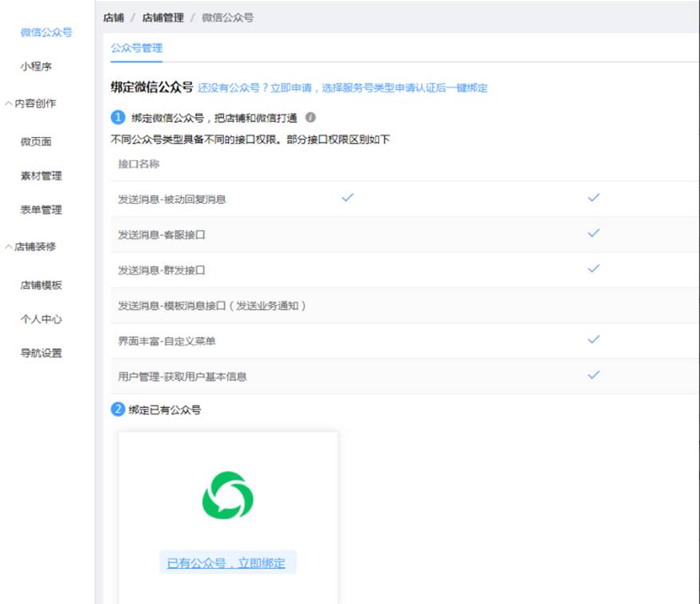Open 微信公众号 in the sidebar
This screenshot has width=700, height=604.
coord(46,32)
